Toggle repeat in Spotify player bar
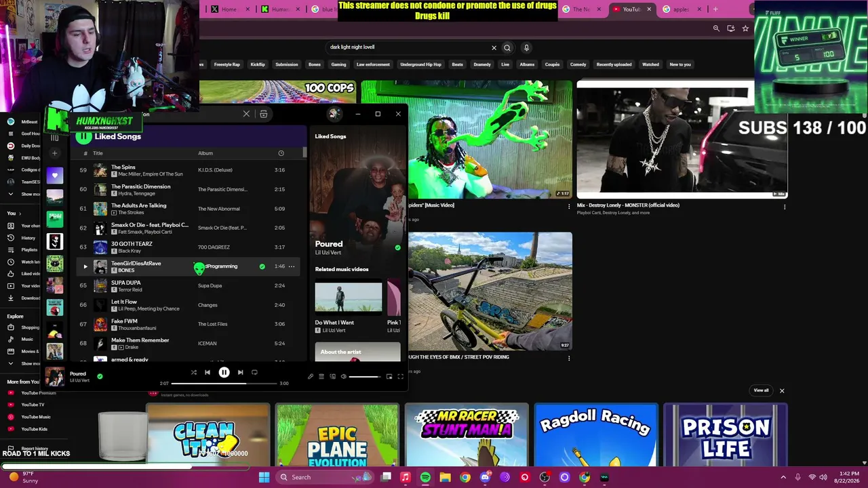Viewport: 868px width, 488px height. click(x=254, y=372)
